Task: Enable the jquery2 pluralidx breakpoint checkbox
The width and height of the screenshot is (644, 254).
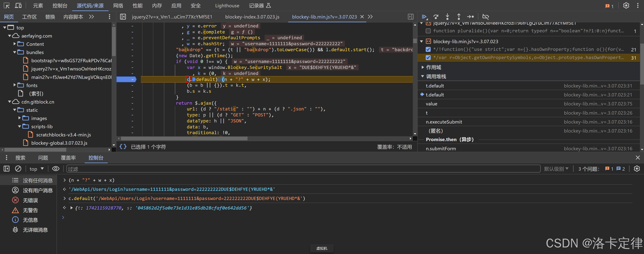Action: (428, 31)
